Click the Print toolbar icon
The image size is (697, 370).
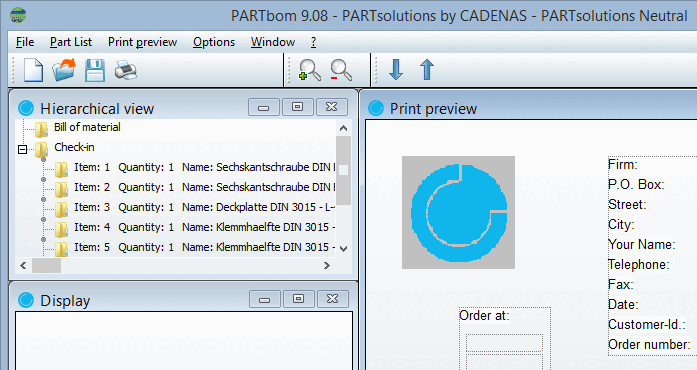click(x=126, y=70)
